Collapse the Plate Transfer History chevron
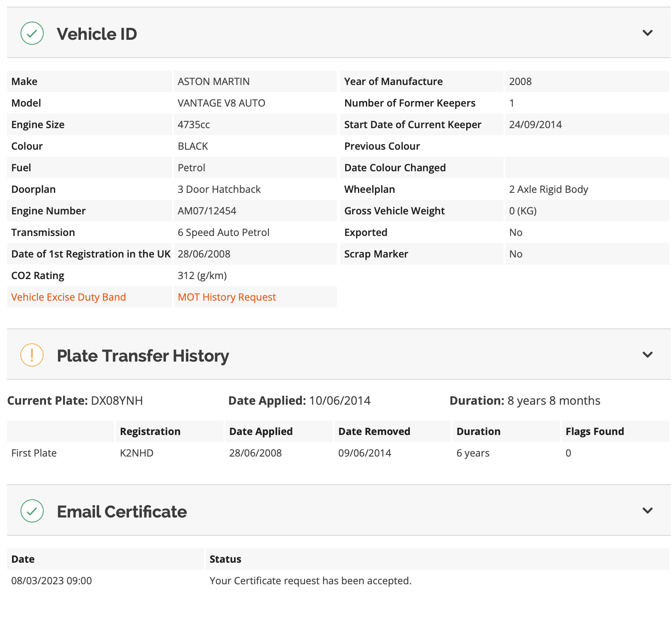672x622 pixels. (648, 355)
